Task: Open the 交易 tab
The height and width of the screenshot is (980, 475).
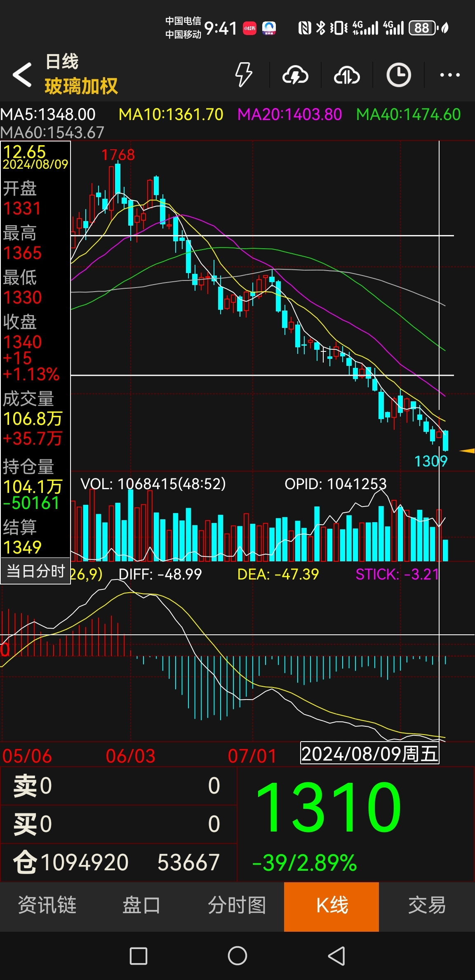Action: (x=427, y=906)
